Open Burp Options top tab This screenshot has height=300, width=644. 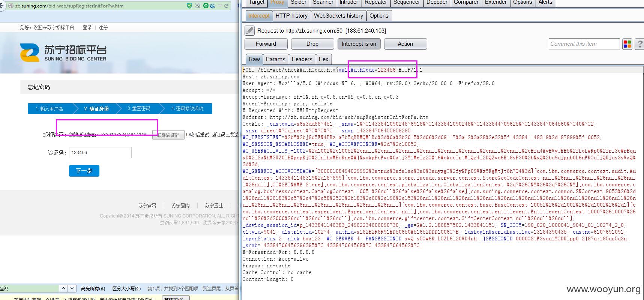522,3
